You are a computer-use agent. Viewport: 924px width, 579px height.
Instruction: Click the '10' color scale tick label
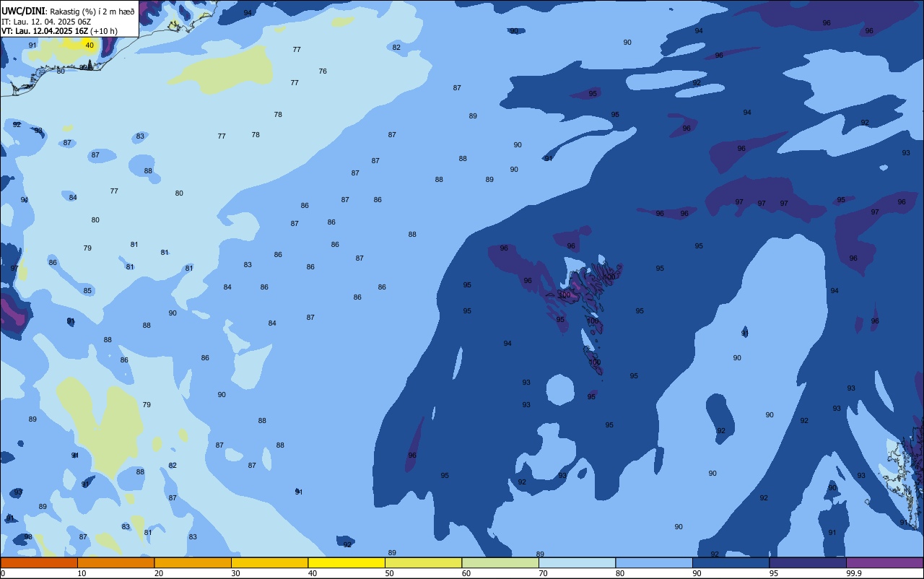82,573
